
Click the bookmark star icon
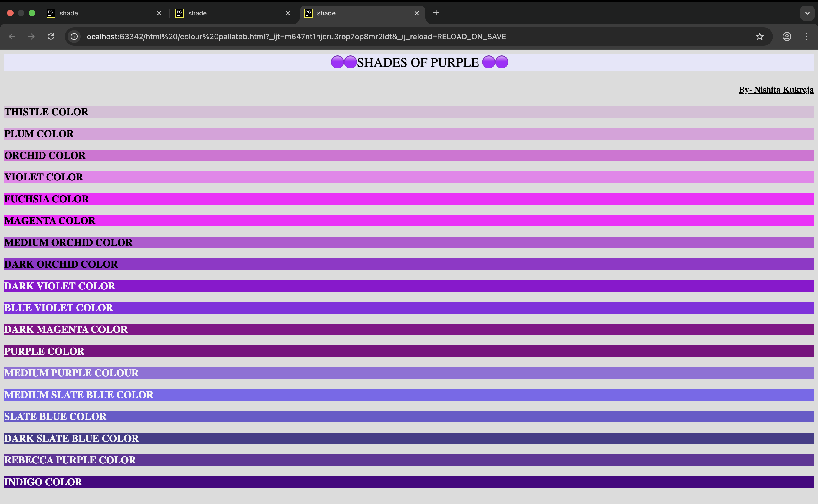[760, 37]
